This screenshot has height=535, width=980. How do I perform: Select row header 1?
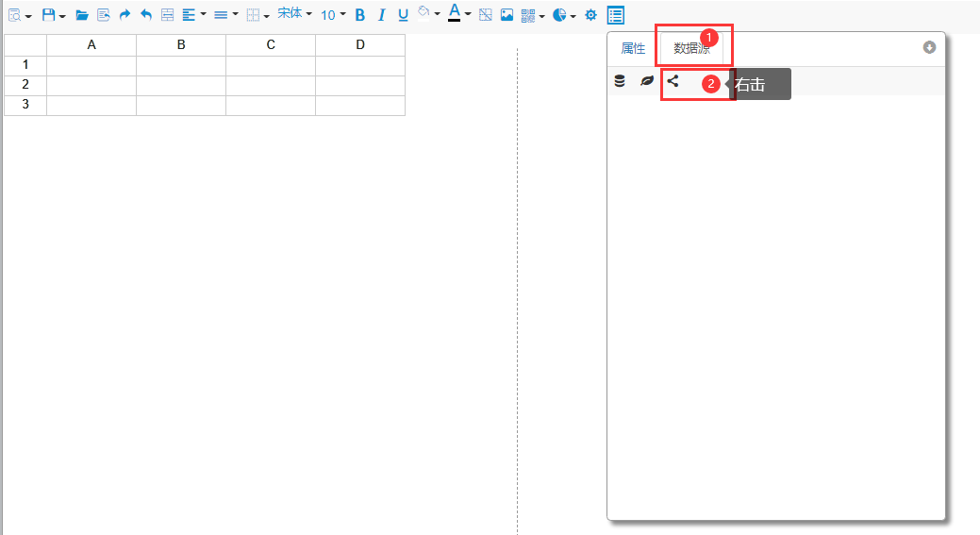pos(25,66)
